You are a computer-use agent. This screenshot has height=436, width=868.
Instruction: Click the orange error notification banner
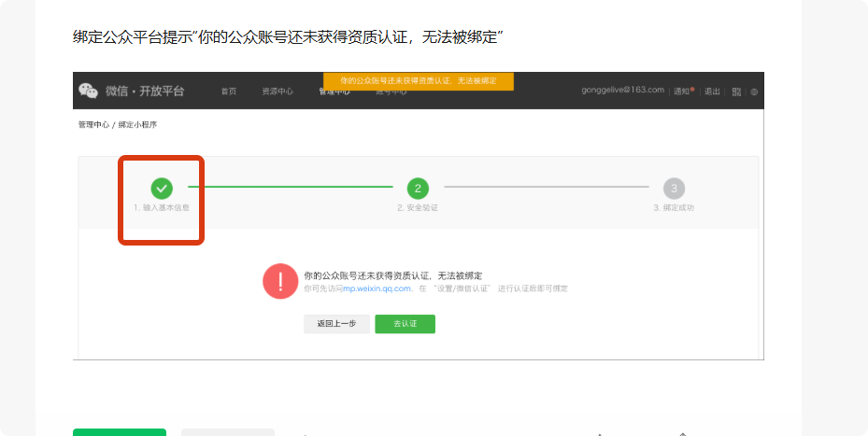click(x=419, y=81)
